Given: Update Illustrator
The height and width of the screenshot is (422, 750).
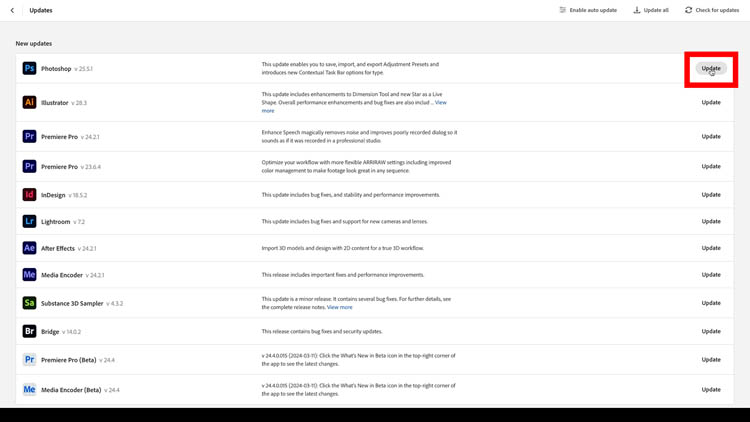Looking at the screenshot, I should [x=711, y=102].
